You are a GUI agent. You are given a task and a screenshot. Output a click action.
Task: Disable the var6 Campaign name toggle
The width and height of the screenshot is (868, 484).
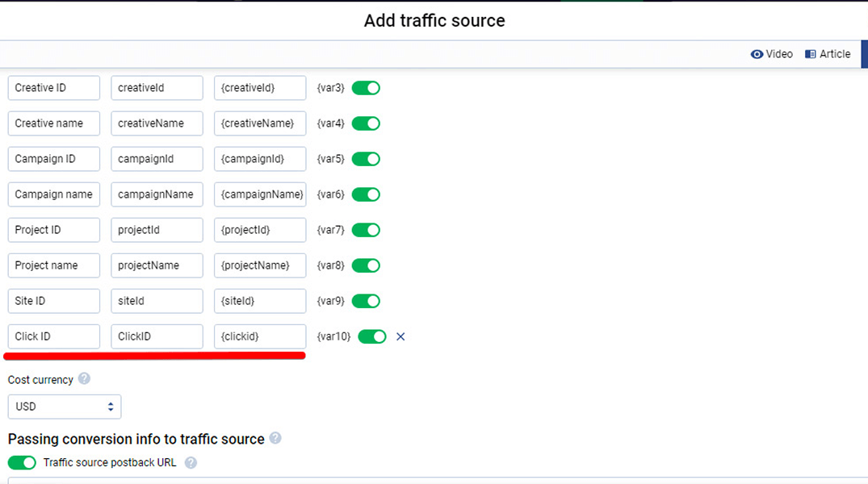[x=366, y=194]
